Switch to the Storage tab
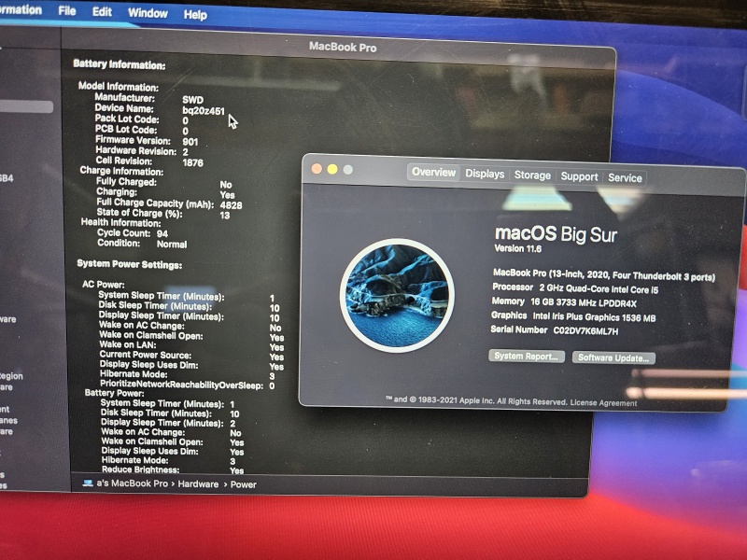 click(532, 175)
